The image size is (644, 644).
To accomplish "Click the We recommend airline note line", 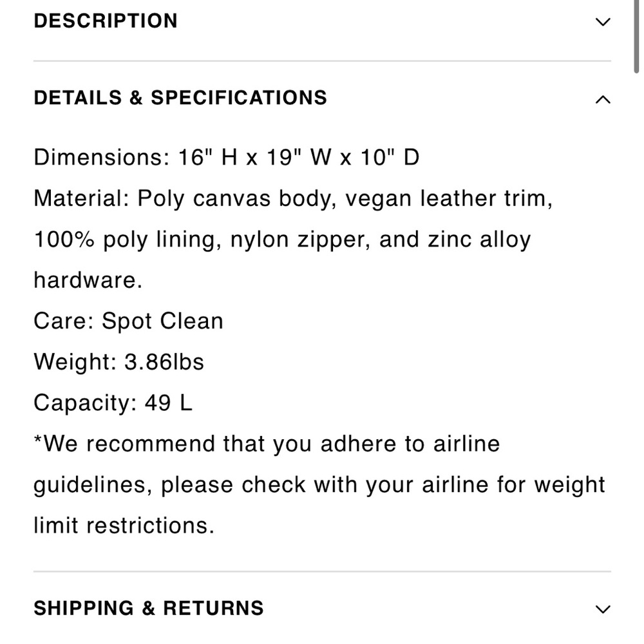I will pyautogui.click(x=267, y=444).
